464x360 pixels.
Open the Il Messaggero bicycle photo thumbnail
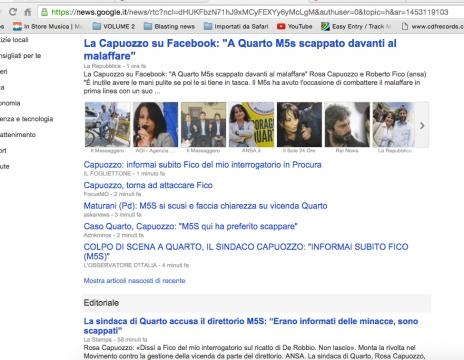(x=107, y=124)
